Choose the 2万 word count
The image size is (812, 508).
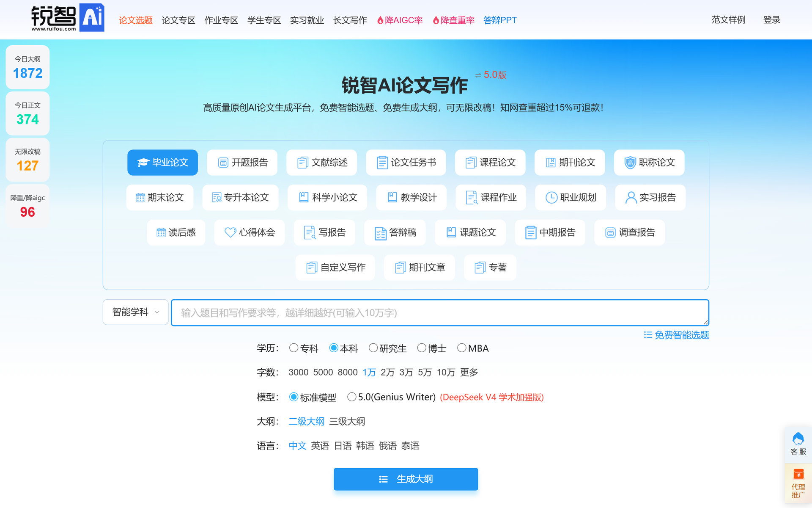click(387, 373)
